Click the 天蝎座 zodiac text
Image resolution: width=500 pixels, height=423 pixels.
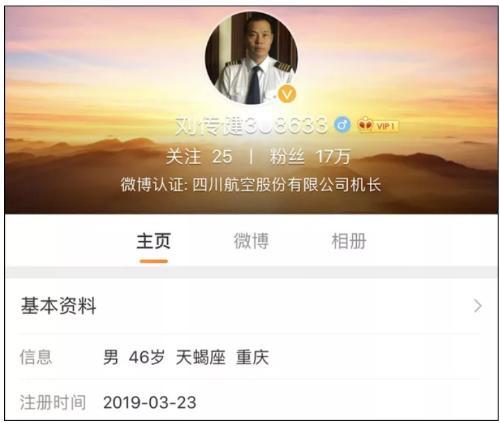click(x=200, y=357)
